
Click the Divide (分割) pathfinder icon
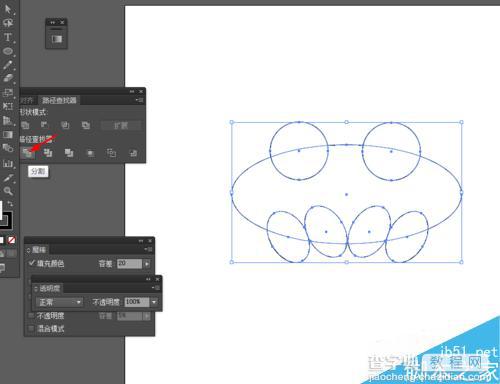click(27, 153)
